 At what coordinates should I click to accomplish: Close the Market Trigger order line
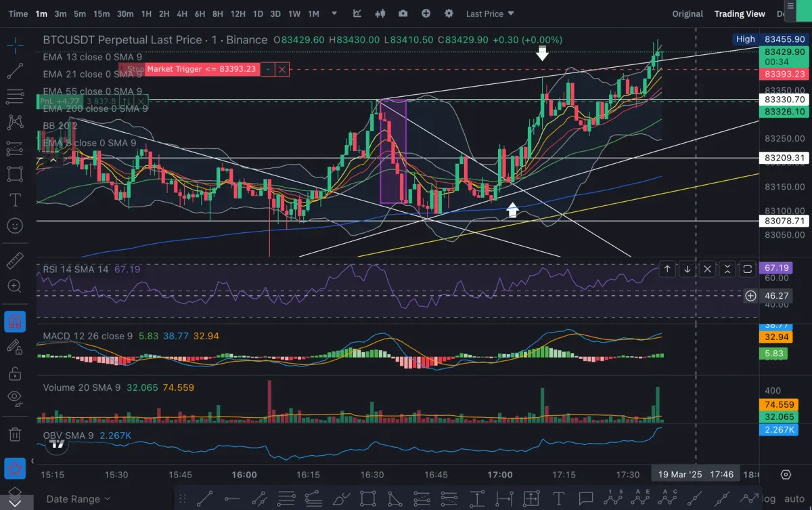click(x=282, y=69)
